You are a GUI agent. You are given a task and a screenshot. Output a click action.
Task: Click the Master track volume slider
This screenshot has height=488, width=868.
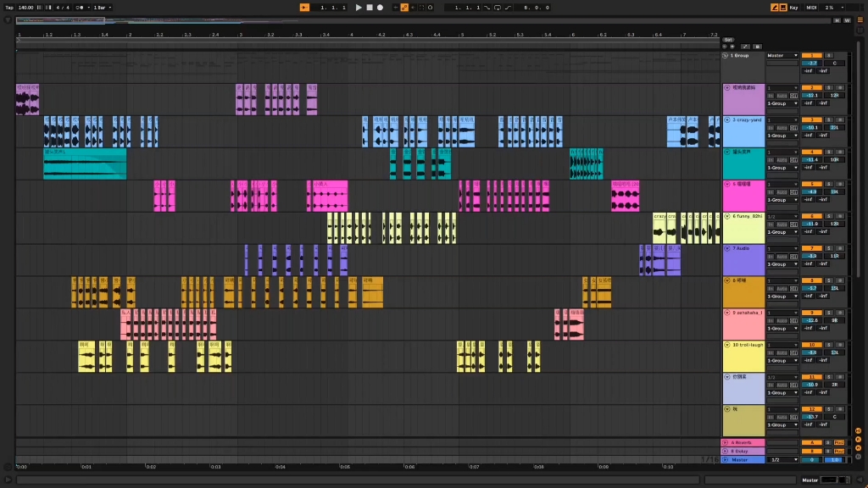tap(811, 460)
